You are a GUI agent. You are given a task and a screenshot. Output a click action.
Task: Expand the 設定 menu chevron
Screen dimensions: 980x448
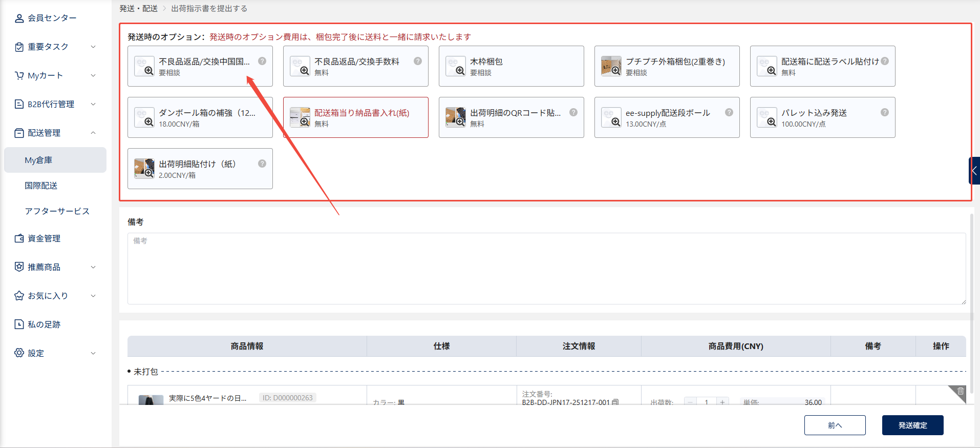(93, 353)
